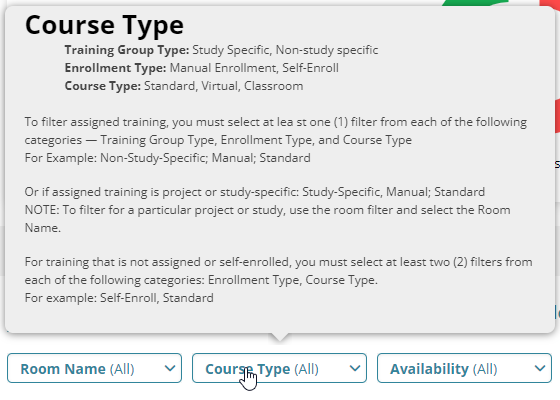Click the (All) text in Availability filter
This screenshot has height=400, width=560.
pos(485,369)
